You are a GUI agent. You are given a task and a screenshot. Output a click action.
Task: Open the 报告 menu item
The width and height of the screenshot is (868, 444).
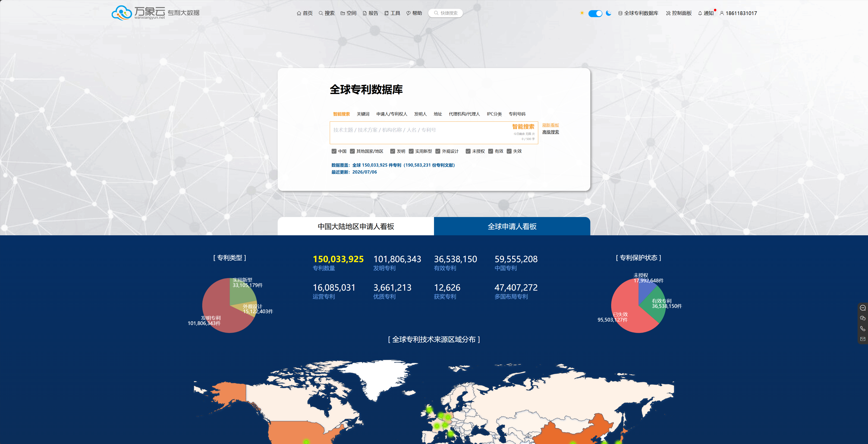(370, 13)
